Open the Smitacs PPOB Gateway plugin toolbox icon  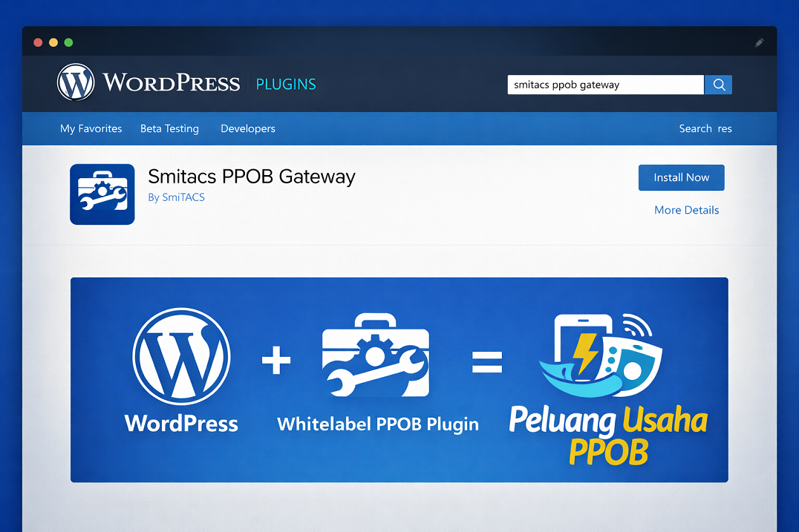click(x=102, y=194)
